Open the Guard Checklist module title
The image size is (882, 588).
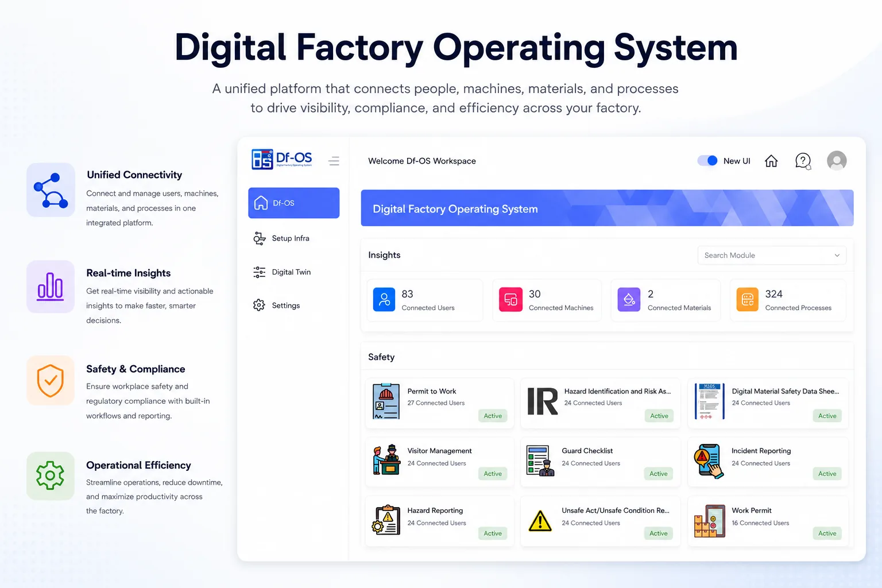click(x=587, y=451)
